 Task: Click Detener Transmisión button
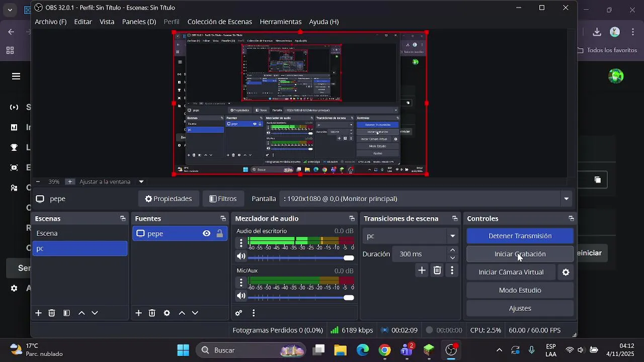520,236
